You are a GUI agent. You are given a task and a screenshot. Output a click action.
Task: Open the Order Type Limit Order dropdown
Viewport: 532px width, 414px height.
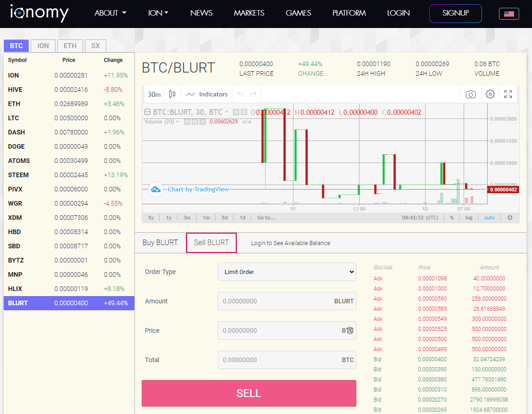point(287,272)
